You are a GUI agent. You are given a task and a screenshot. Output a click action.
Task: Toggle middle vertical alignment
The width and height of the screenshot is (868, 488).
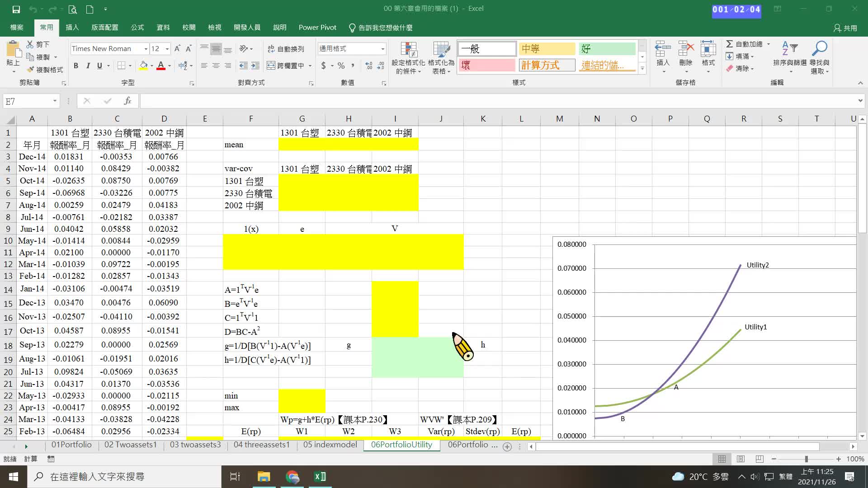click(216, 49)
